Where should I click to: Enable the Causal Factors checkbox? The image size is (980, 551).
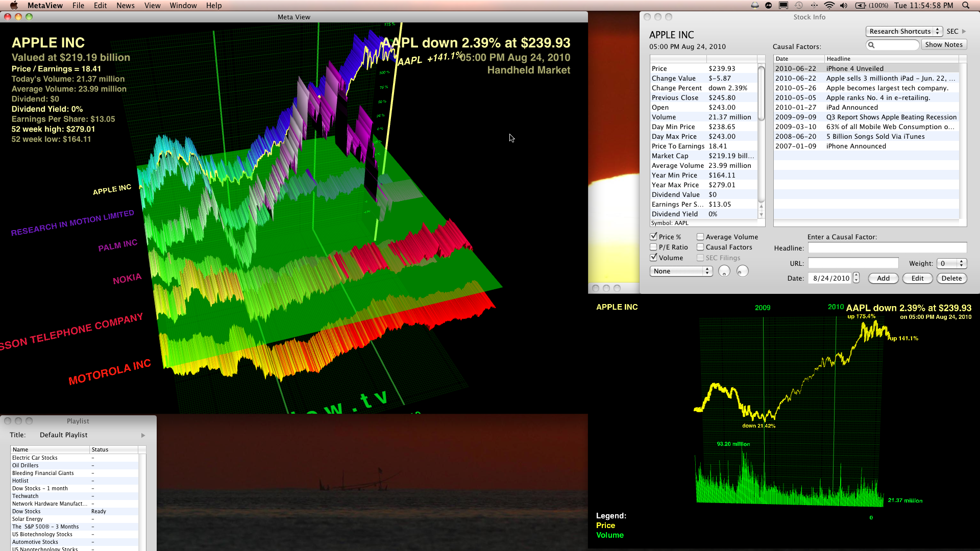(x=700, y=247)
